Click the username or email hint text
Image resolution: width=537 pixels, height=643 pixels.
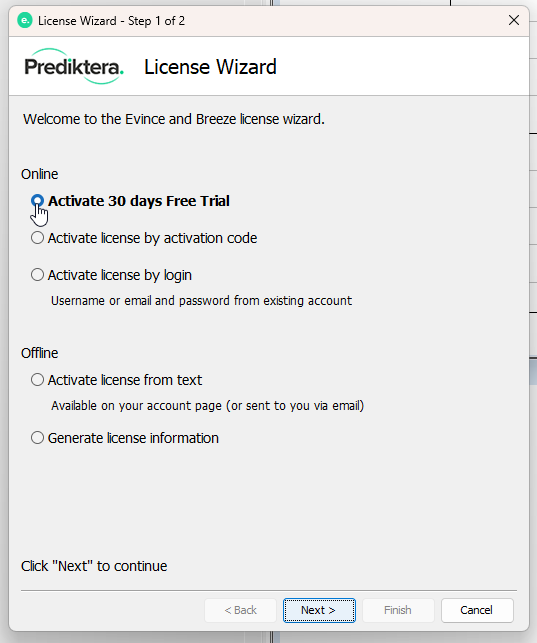(201, 301)
